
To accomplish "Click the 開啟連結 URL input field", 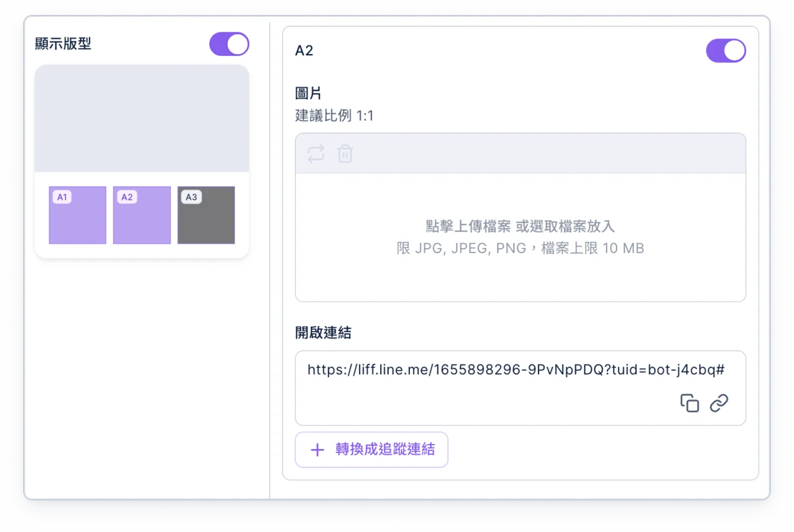I will coord(520,388).
